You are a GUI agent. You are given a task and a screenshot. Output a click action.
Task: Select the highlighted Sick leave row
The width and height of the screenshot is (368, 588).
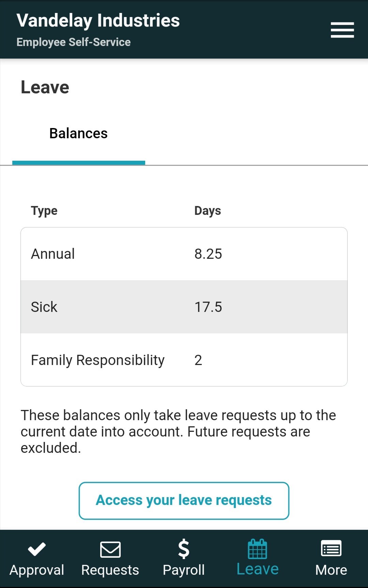[x=184, y=306]
